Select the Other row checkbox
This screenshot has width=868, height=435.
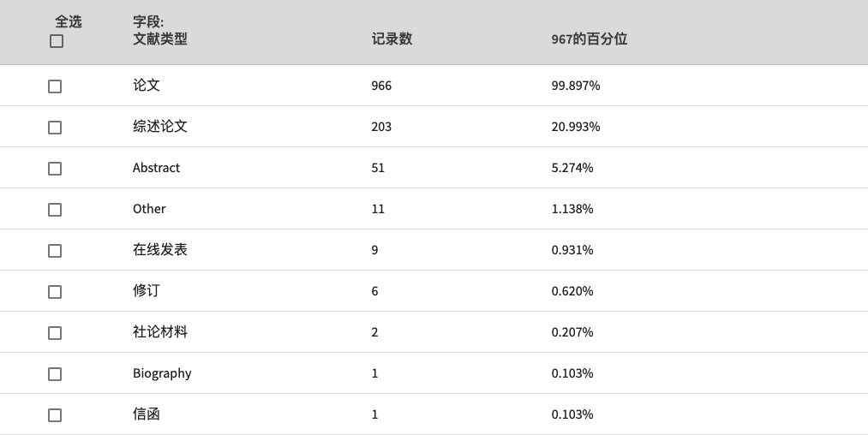tap(55, 210)
